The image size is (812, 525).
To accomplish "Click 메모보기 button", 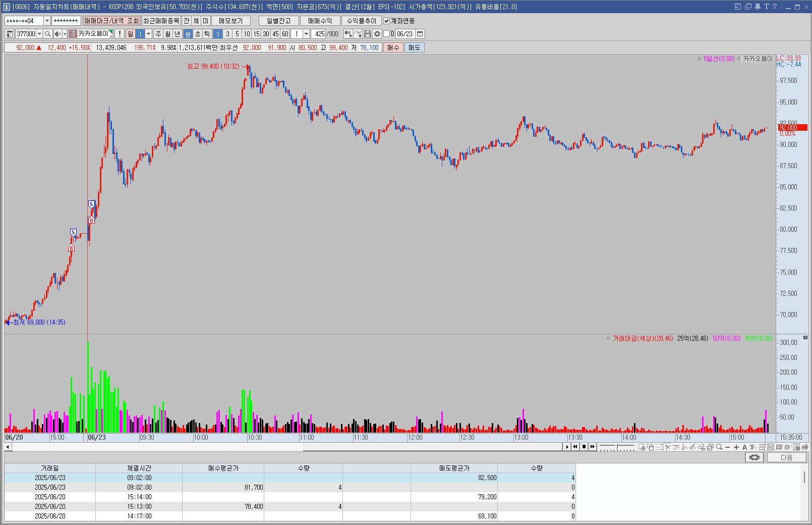I will tap(231, 21).
